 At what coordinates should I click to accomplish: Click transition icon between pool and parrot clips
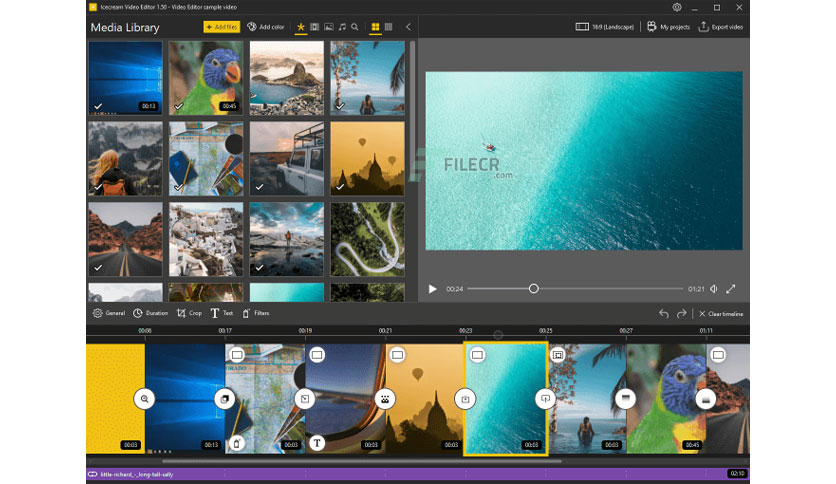625,399
